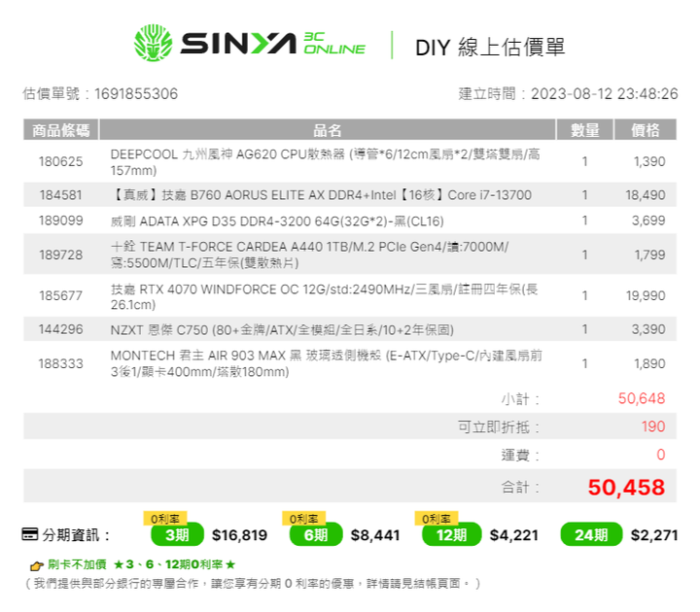Click the 運費 label
Viewport: 700px width, 612px height.
pyautogui.click(x=520, y=455)
